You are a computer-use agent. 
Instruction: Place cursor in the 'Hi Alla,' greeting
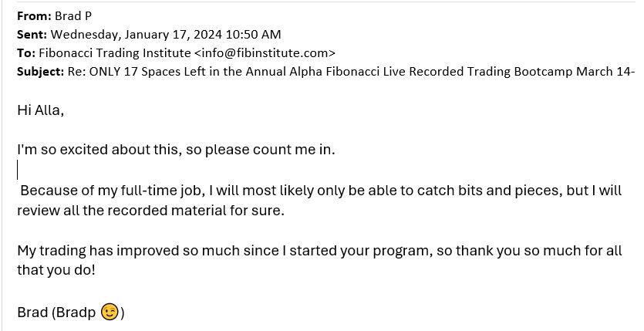41,110
